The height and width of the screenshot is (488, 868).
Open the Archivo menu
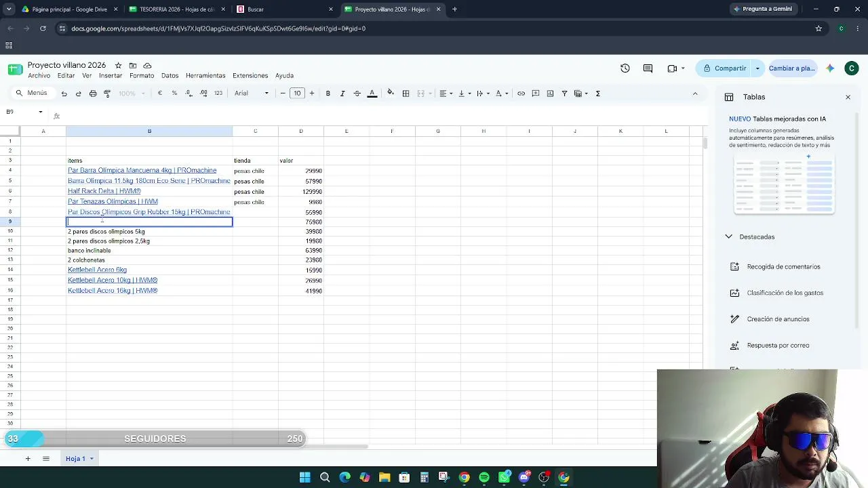tap(39, 76)
